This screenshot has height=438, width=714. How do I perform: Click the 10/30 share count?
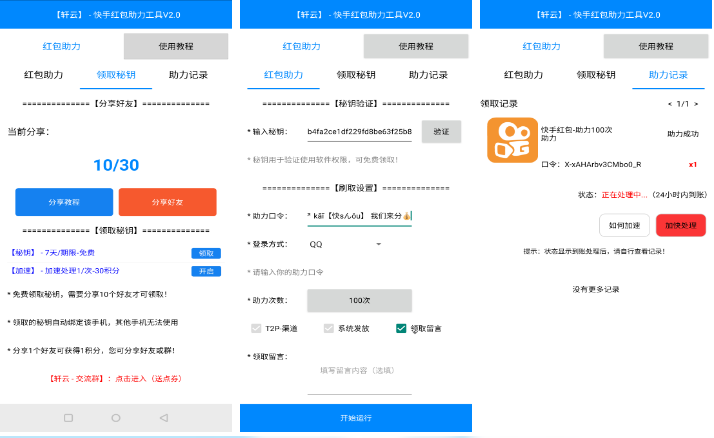tap(116, 165)
